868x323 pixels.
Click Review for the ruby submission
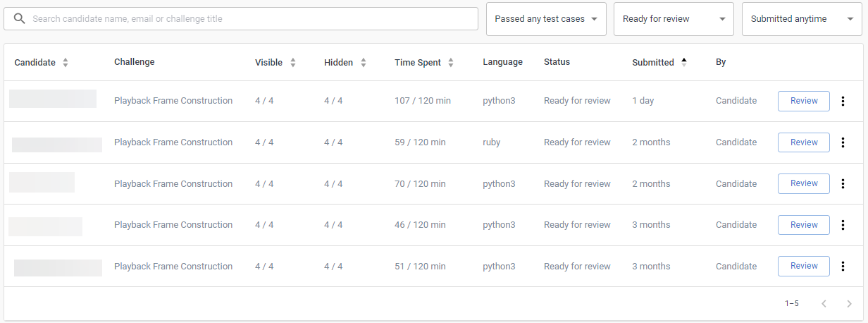point(803,142)
